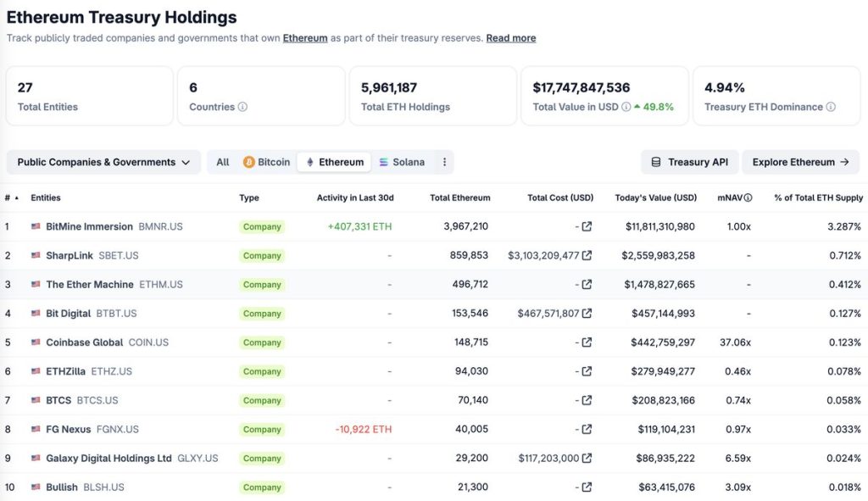The image size is (868, 501).
Task: Click the info icon beside mNAV header
Action: pos(748,198)
